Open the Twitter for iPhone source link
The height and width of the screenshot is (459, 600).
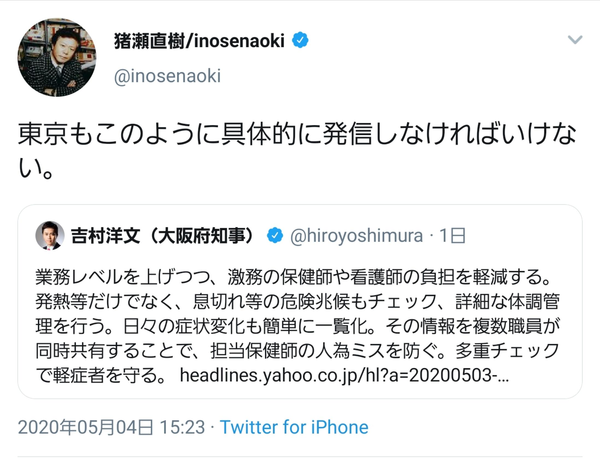tap(294, 428)
